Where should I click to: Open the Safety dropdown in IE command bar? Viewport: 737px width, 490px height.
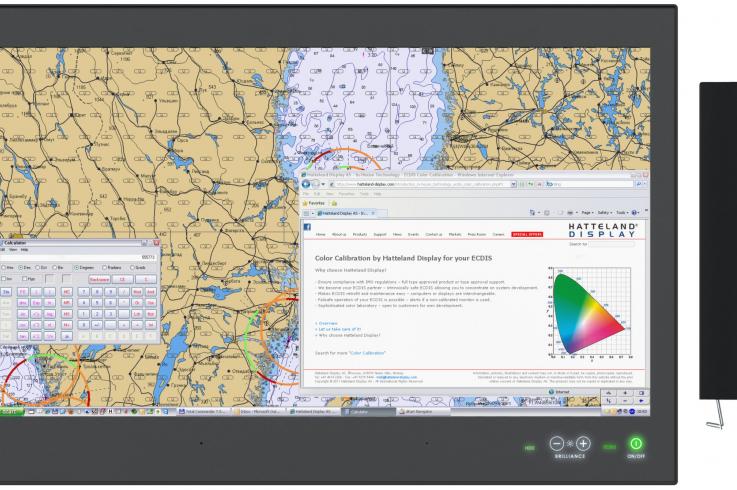pyautogui.click(x=604, y=213)
